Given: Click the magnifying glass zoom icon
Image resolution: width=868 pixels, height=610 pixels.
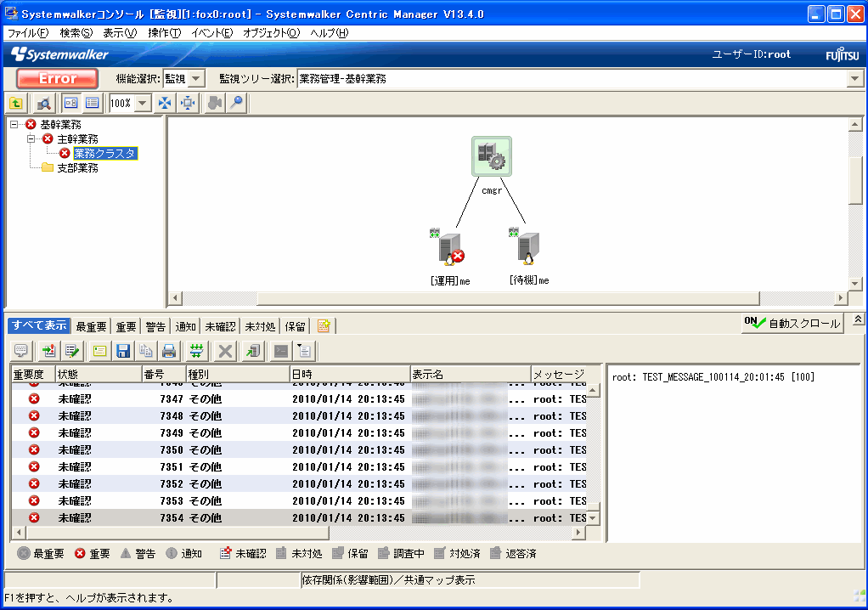Looking at the screenshot, I should [237, 103].
